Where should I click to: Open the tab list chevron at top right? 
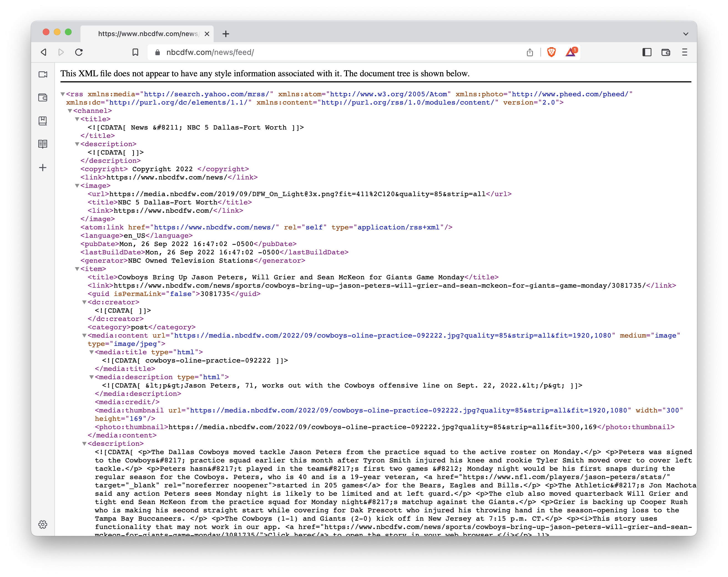click(x=686, y=33)
